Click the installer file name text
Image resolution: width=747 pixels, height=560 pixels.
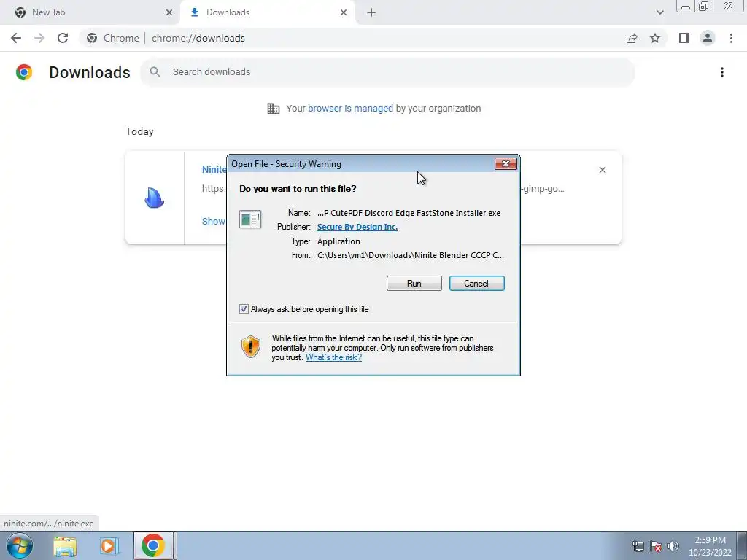point(409,213)
